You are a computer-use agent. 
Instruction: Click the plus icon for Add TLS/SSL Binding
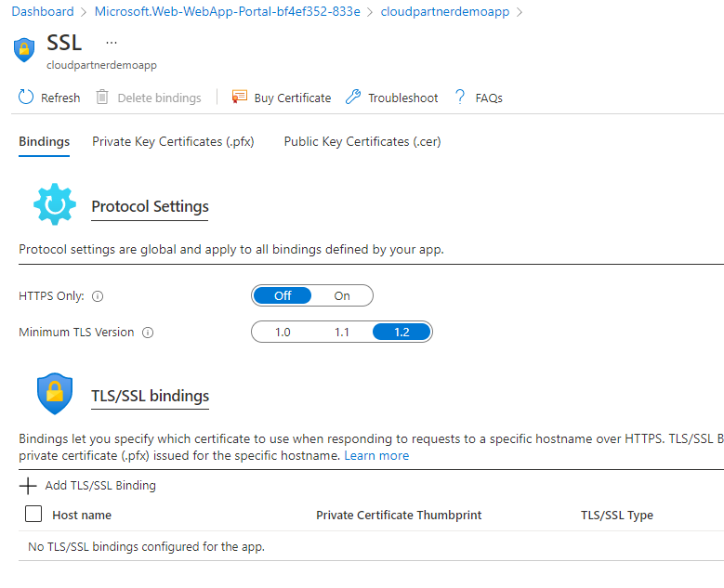click(x=28, y=485)
